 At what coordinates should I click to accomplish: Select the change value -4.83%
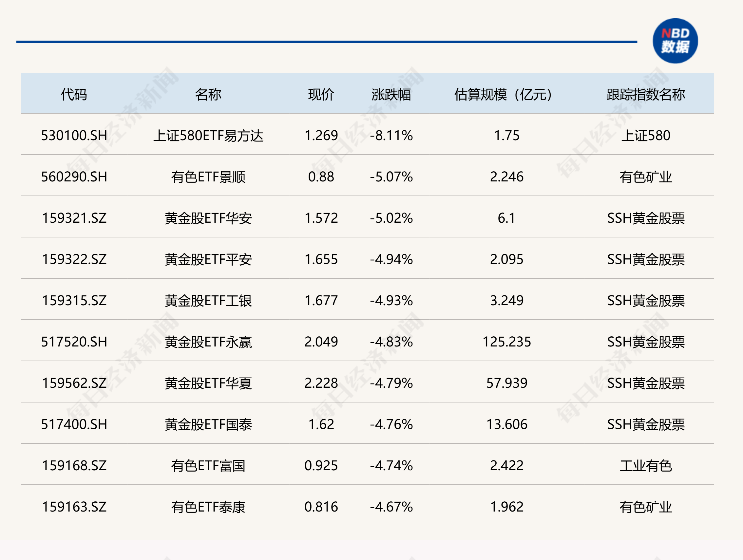pyautogui.click(x=391, y=342)
